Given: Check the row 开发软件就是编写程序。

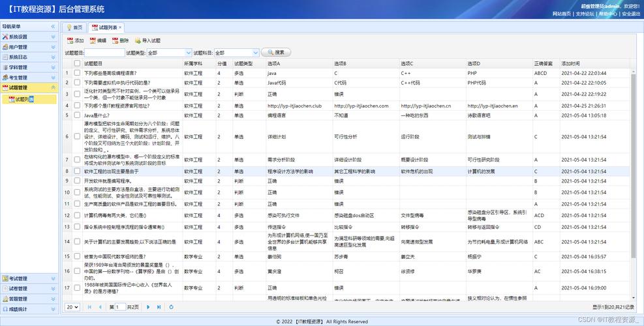Looking at the screenshot, I should 77,181.
